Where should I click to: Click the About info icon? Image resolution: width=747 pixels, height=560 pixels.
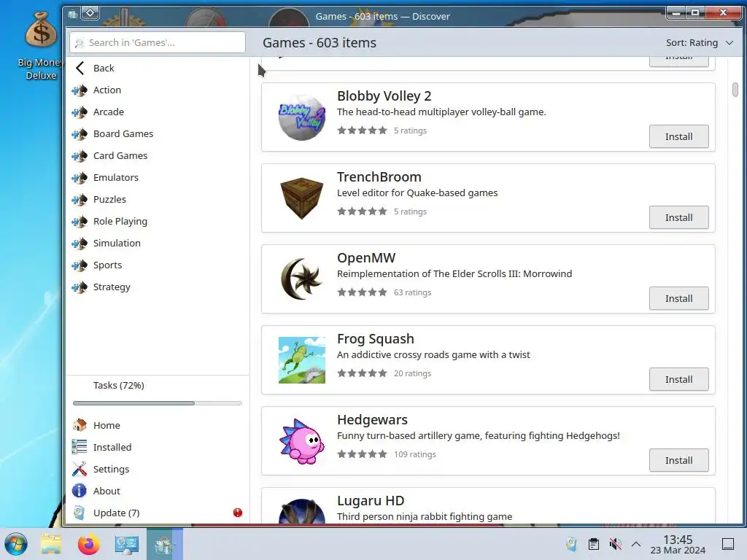click(x=79, y=491)
